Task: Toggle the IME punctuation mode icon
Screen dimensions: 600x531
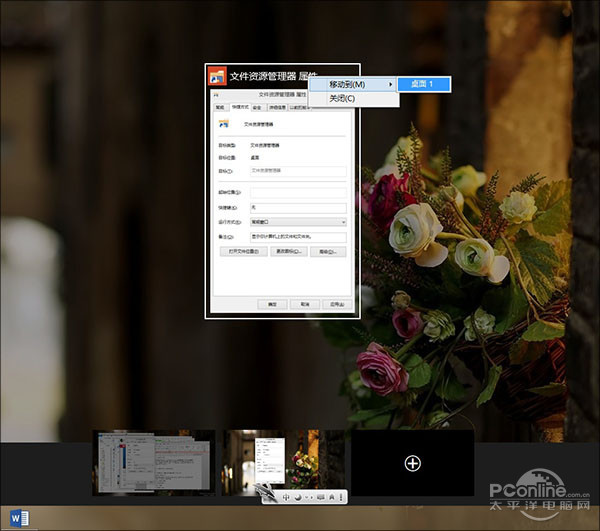Action: [x=309, y=497]
